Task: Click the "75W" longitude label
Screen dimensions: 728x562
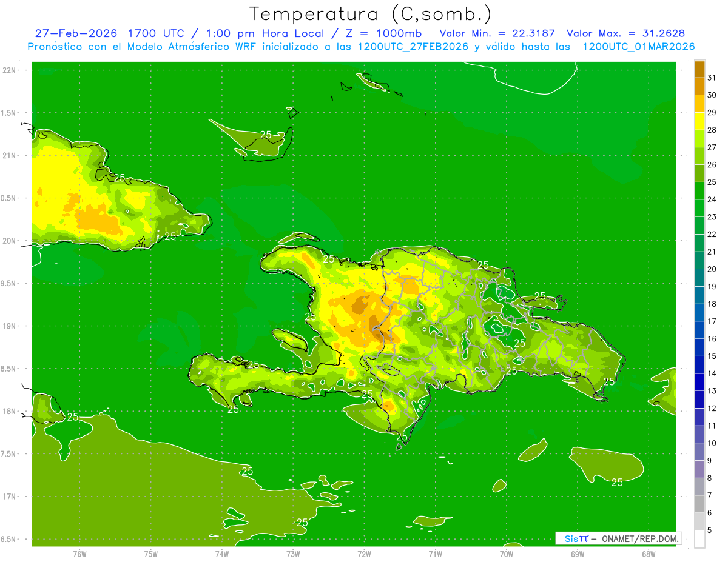Action: pyautogui.click(x=151, y=554)
